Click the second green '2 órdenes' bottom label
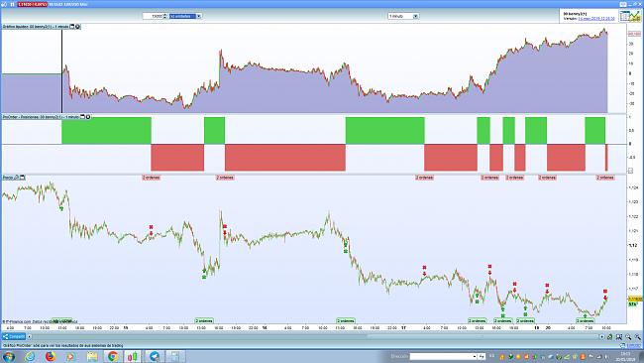Image resolution: width=644 pixels, height=363 pixels. (346, 320)
